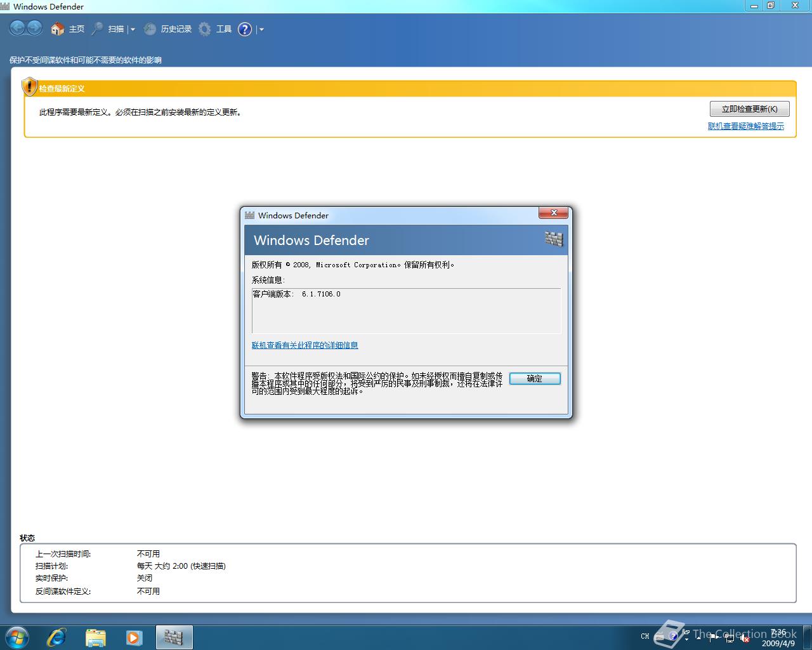Start a scan with the 扫描 toolbar button
Screen dimensions: 812x650
(108, 29)
